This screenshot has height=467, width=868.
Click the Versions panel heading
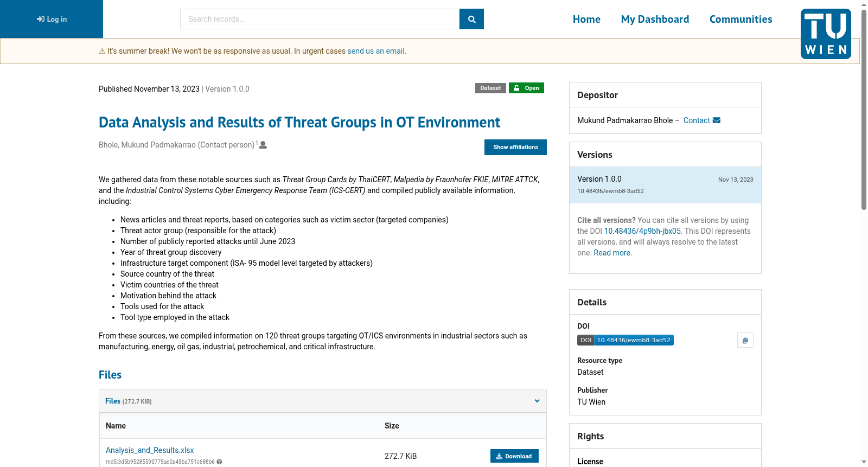pyautogui.click(x=595, y=155)
